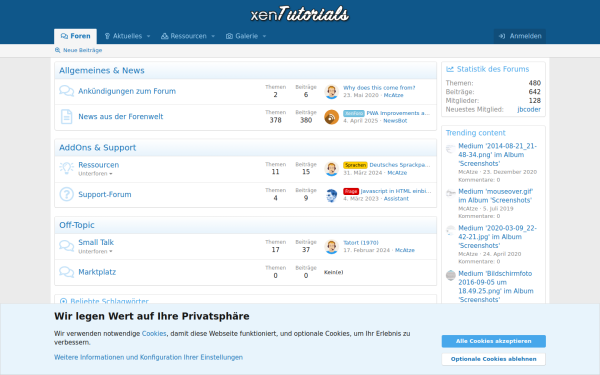Image resolution: width=600 pixels, height=375 pixels.
Task: Click Optionale Cookies ablehnen button
Action: tap(494, 359)
